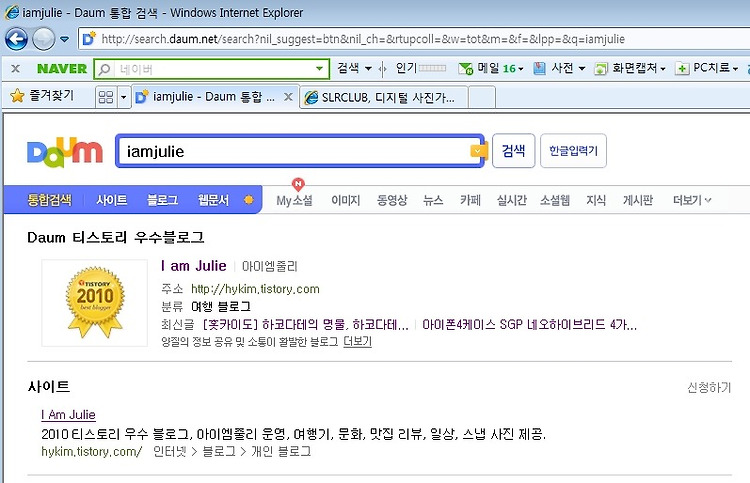Open the 실시간 search tab
The width and height of the screenshot is (750, 483).
(x=511, y=200)
